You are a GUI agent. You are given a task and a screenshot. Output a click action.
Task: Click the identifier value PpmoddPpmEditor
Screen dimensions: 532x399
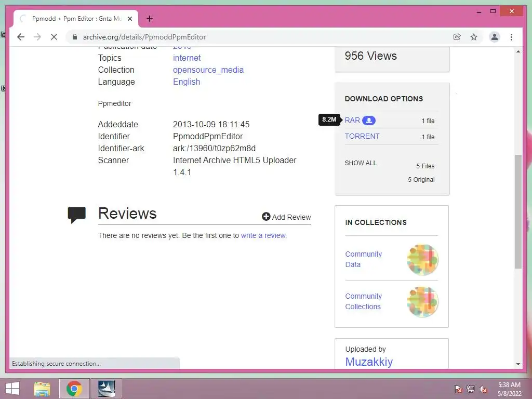208,137
